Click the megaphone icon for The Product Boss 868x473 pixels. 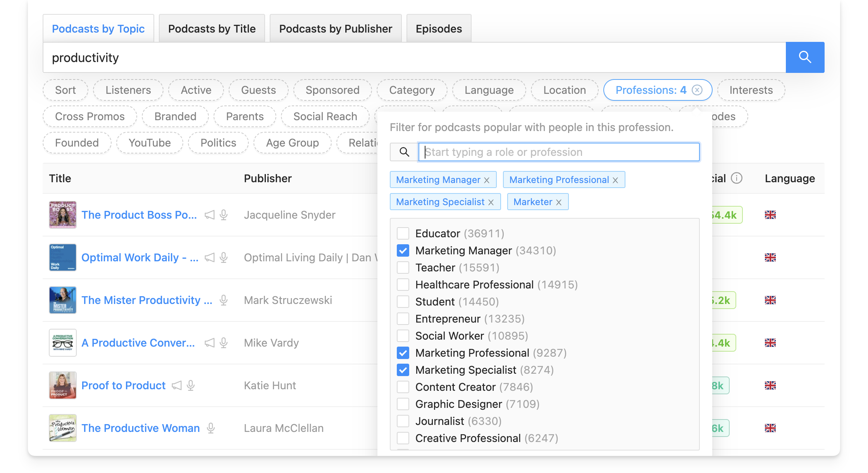point(210,215)
